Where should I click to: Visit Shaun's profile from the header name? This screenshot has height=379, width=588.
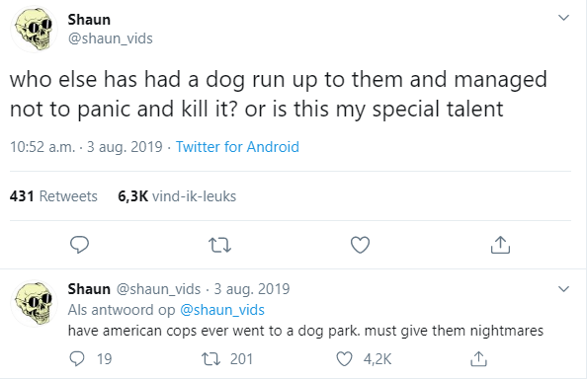point(89,20)
